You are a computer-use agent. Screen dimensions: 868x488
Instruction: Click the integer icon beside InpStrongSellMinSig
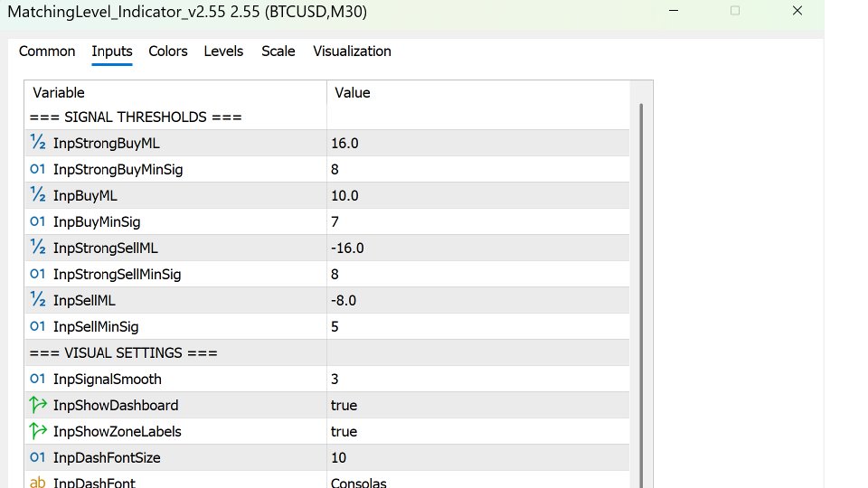pos(38,273)
